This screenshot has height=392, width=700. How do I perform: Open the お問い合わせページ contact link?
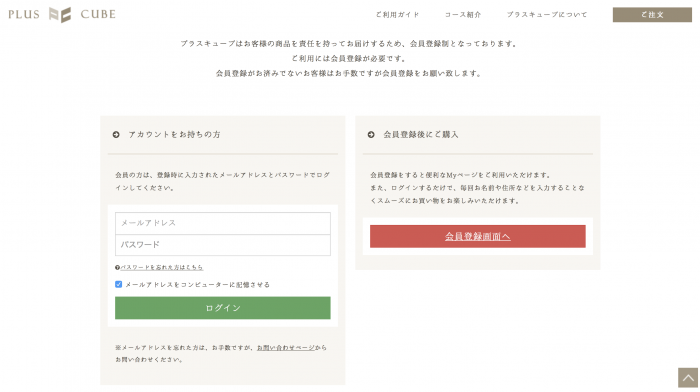tap(286, 347)
